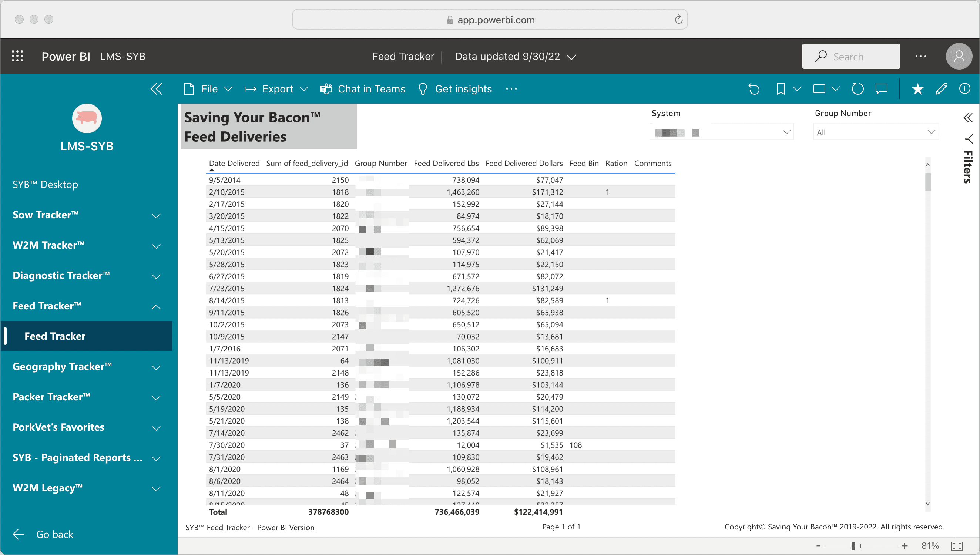This screenshot has width=980, height=555.
Task: Collapse the Feed Tracker™ nav section
Action: click(156, 306)
